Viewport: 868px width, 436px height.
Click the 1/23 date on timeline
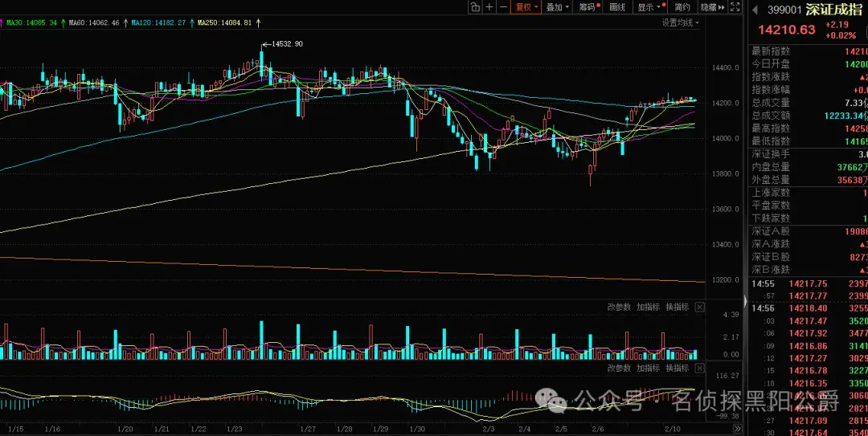235,429
